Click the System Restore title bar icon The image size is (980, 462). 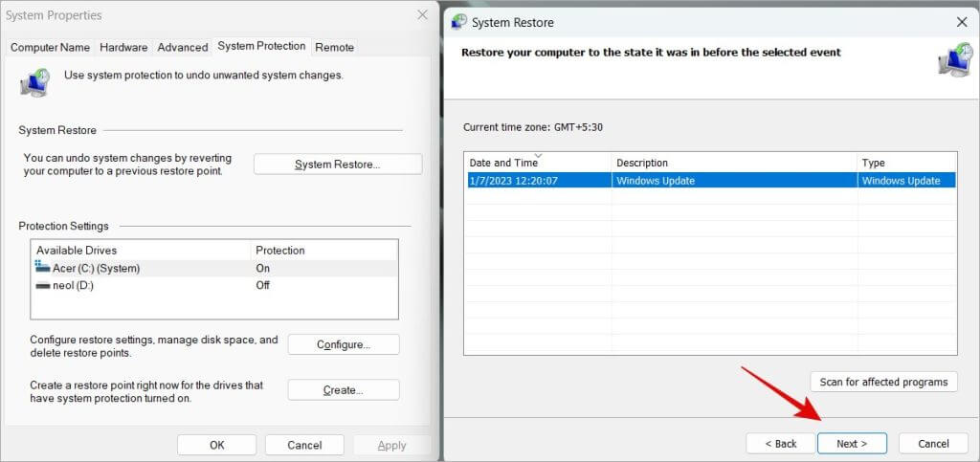(x=459, y=22)
